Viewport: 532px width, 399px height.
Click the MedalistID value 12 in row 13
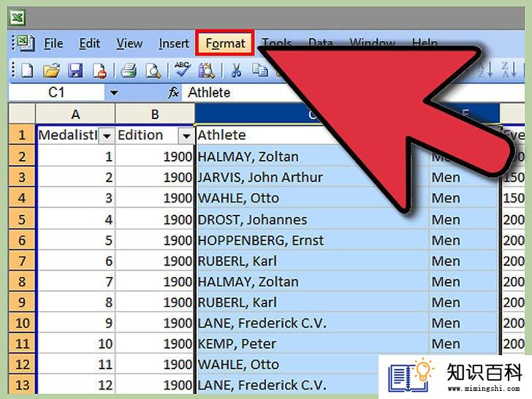76,385
